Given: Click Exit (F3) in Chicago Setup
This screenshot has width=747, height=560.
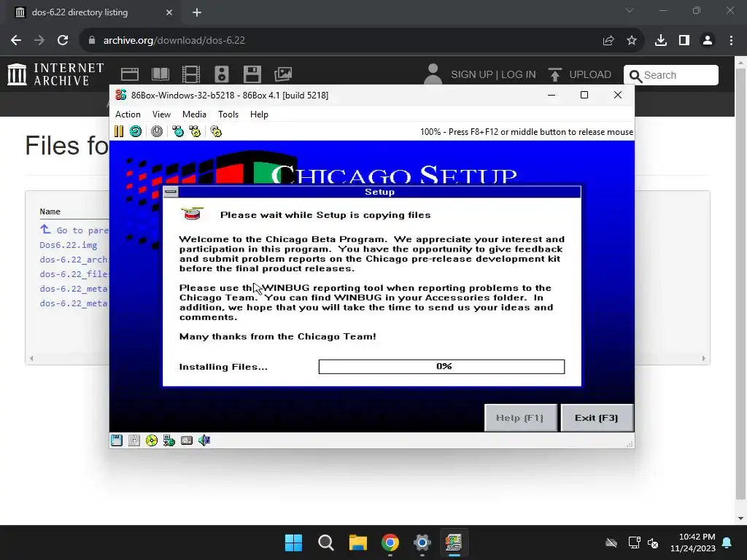Looking at the screenshot, I should [x=597, y=418].
